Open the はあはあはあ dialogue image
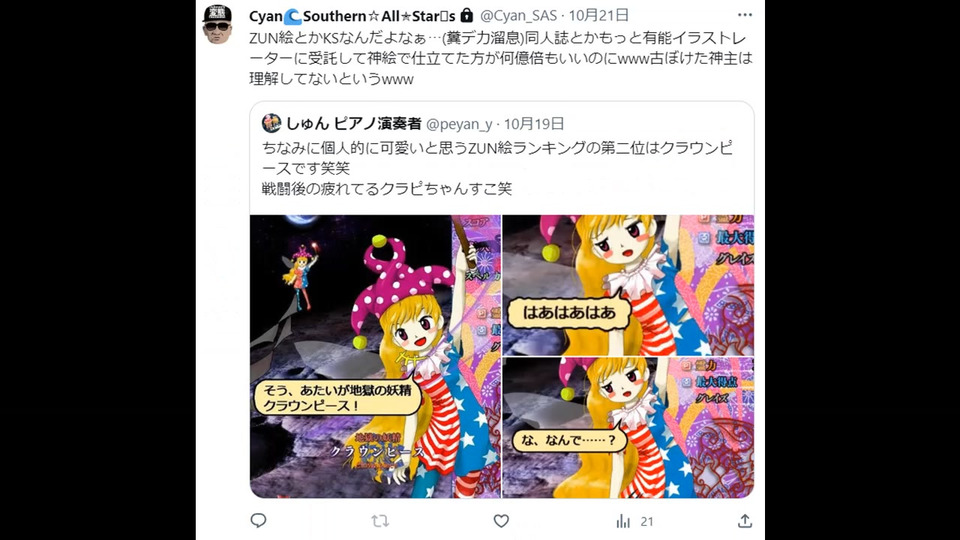The height and width of the screenshot is (540, 960). click(x=628, y=285)
